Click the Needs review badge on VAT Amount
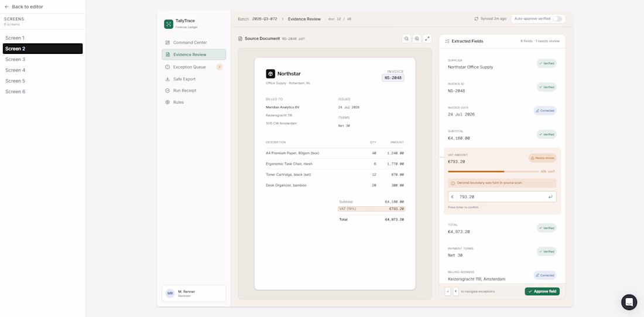 (x=542, y=158)
